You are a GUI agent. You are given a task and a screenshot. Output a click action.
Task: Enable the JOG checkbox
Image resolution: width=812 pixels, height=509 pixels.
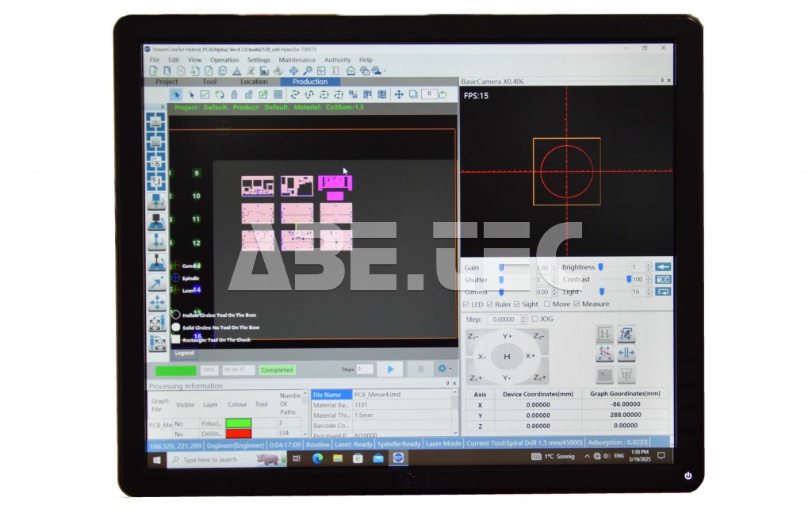click(x=534, y=319)
